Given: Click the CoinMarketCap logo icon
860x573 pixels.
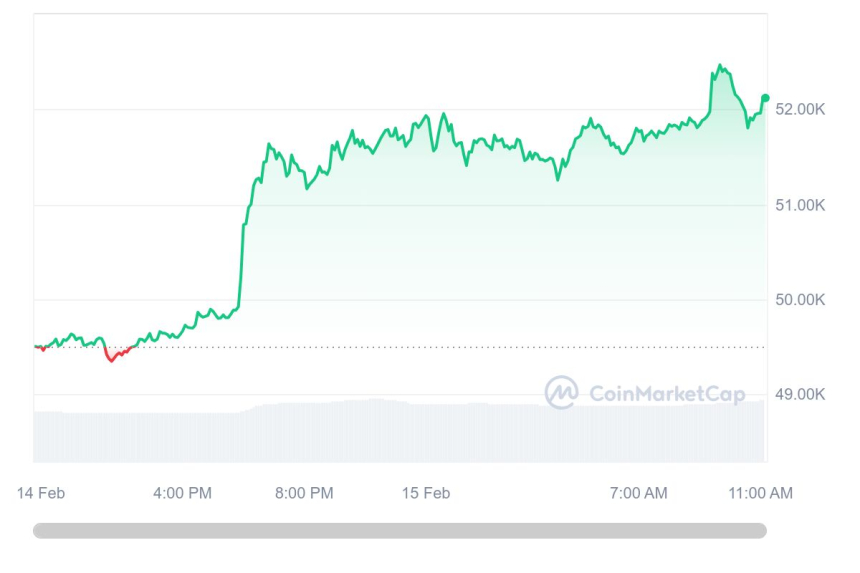Looking at the screenshot, I should click(561, 392).
